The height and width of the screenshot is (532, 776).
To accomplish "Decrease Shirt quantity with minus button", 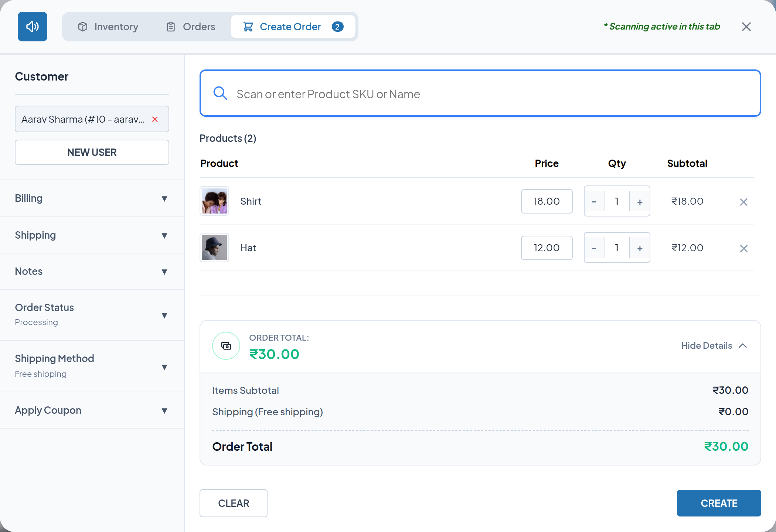I will click(594, 201).
